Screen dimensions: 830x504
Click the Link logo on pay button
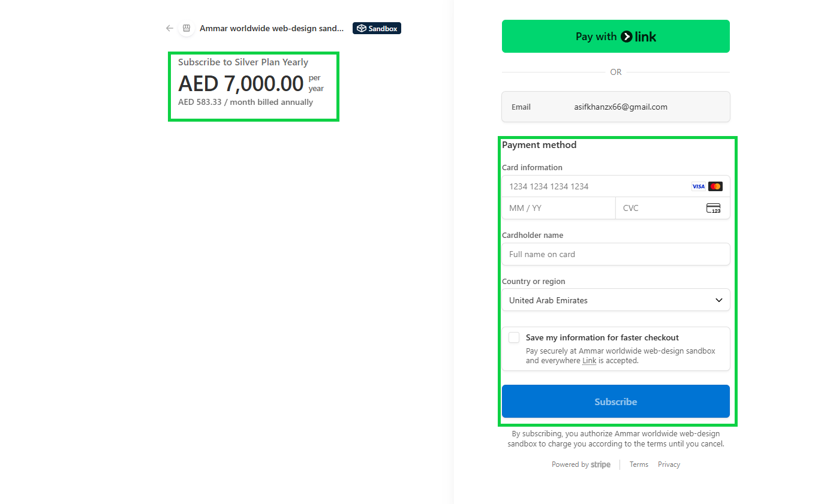[x=639, y=37]
